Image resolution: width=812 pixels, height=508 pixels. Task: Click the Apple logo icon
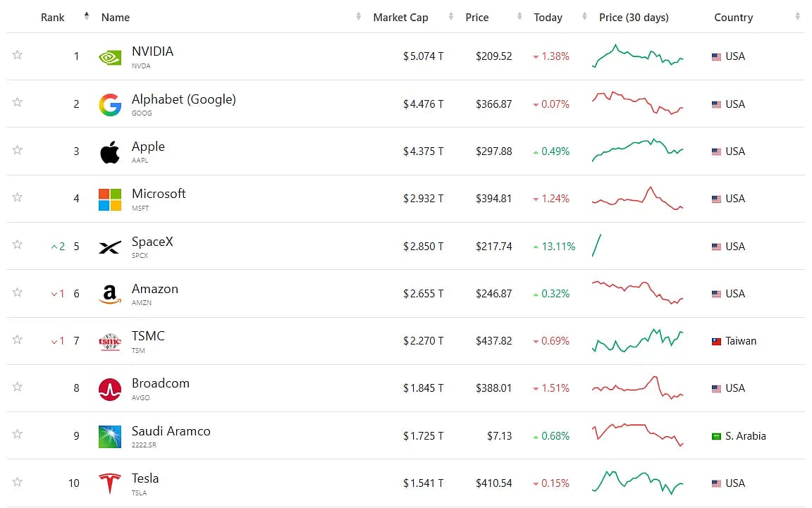click(110, 151)
